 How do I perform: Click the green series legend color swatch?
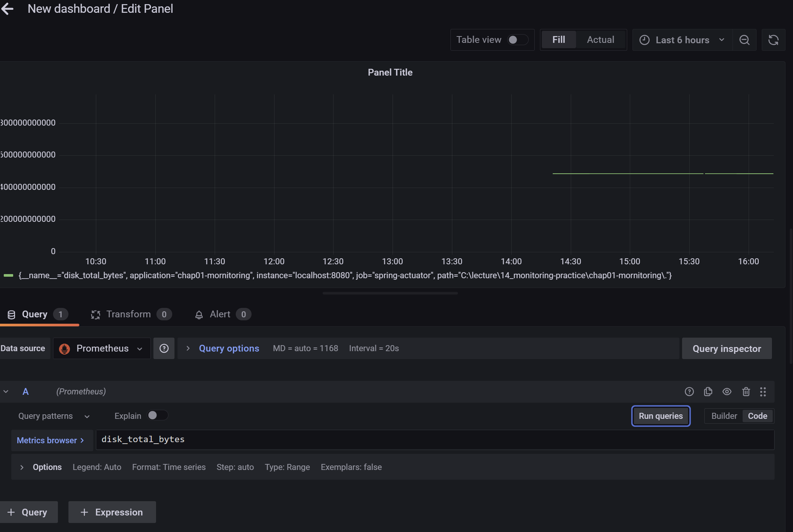[x=8, y=276]
